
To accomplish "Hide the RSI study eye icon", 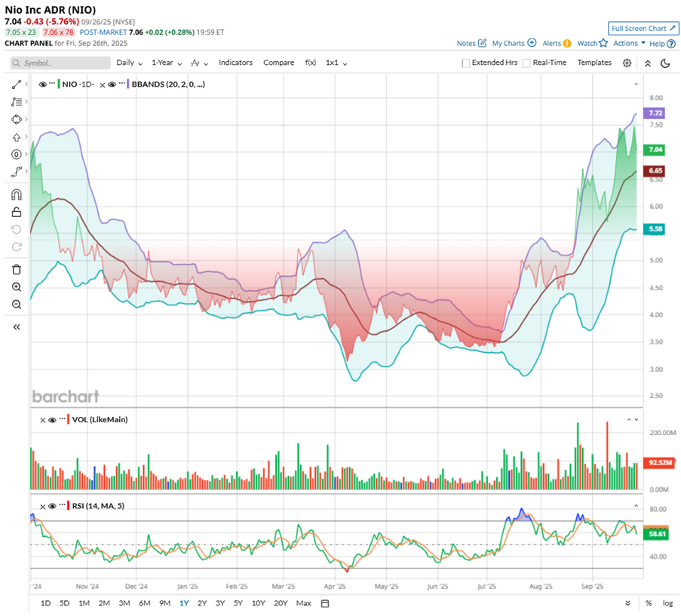I will tap(52, 507).
